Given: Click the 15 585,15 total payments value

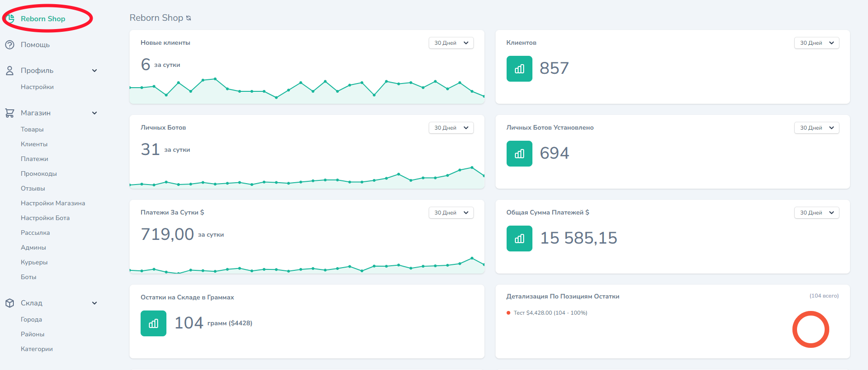Looking at the screenshot, I should [x=579, y=238].
